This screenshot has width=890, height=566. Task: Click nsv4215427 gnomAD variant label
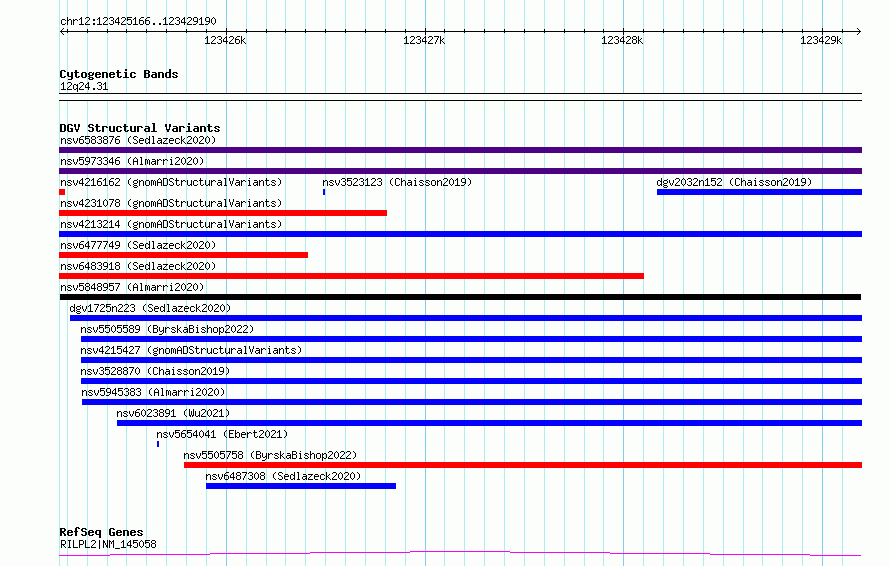pos(191,350)
